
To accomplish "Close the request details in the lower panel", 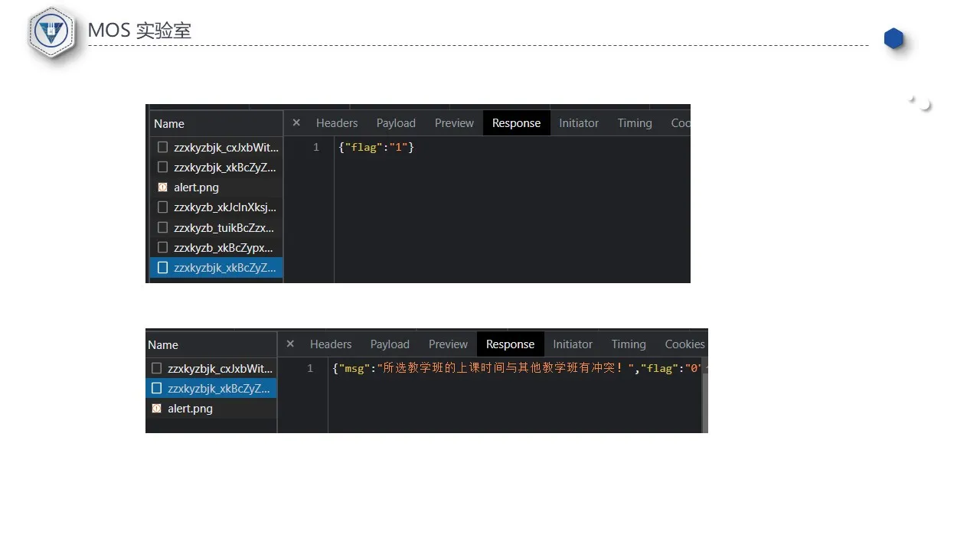I will point(290,344).
